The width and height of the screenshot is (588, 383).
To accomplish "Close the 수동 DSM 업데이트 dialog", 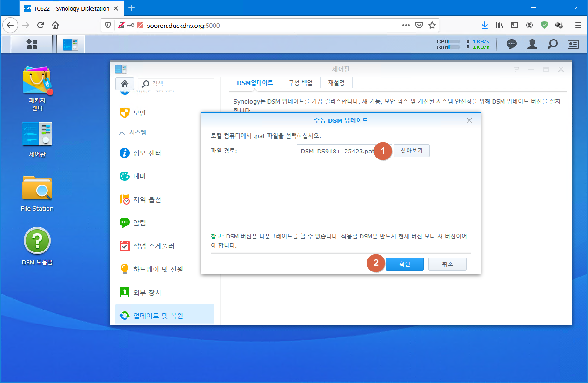I will pyautogui.click(x=469, y=120).
